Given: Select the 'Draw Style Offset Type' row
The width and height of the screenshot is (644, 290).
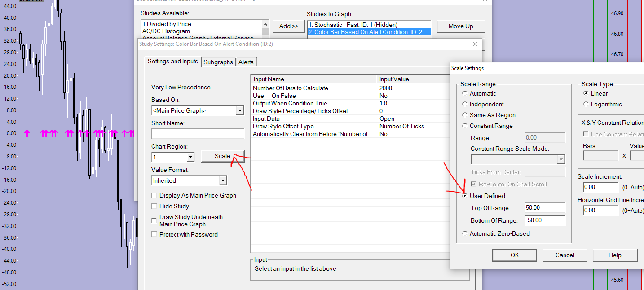Looking at the screenshot, I should pyautogui.click(x=350, y=126).
